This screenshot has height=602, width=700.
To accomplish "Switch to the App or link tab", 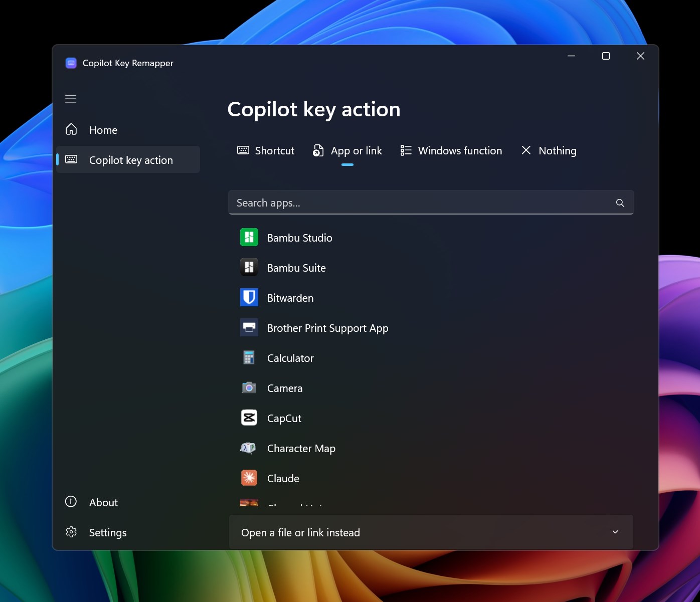I will click(347, 151).
